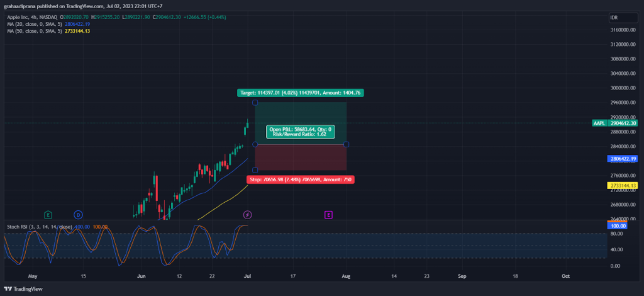Click the 3160000.00 price axis label
The height and width of the screenshot is (296, 644).
click(625, 30)
